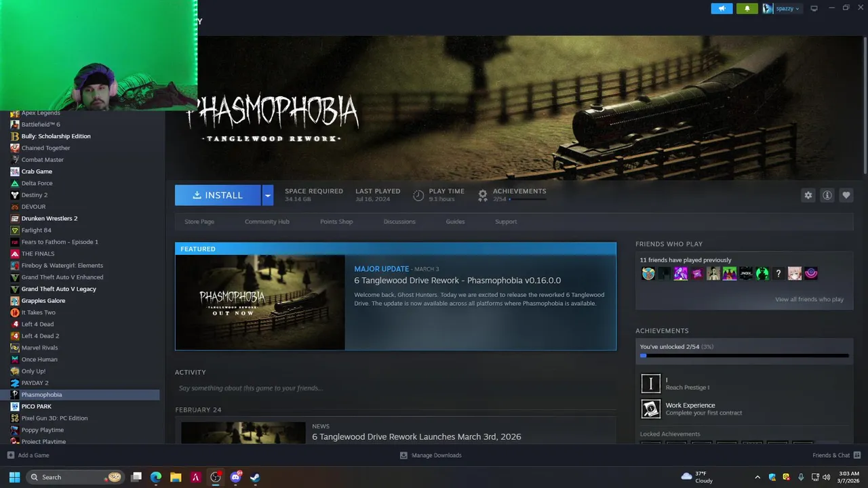Screen dimensions: 868x488
Task: Select Combat Master in library list
Action: pos(42,160)
